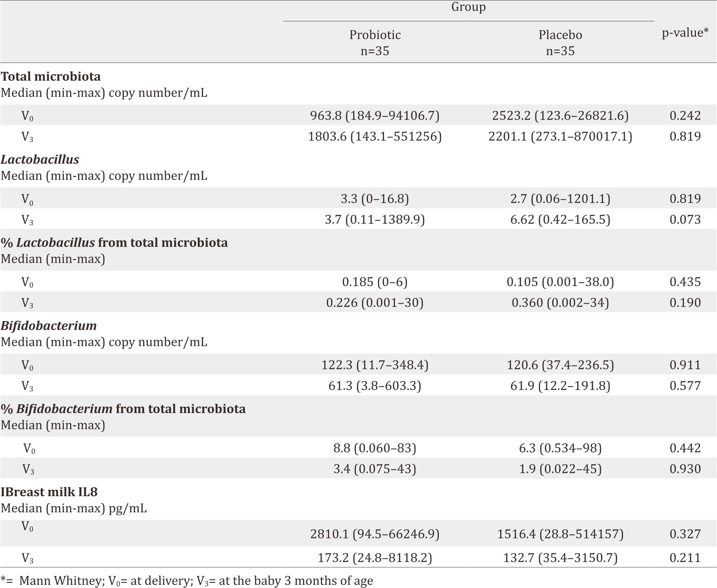717x588 pixels.
Task: Click value '173.2 (24.8–8118.2)'
Action: 375,558
